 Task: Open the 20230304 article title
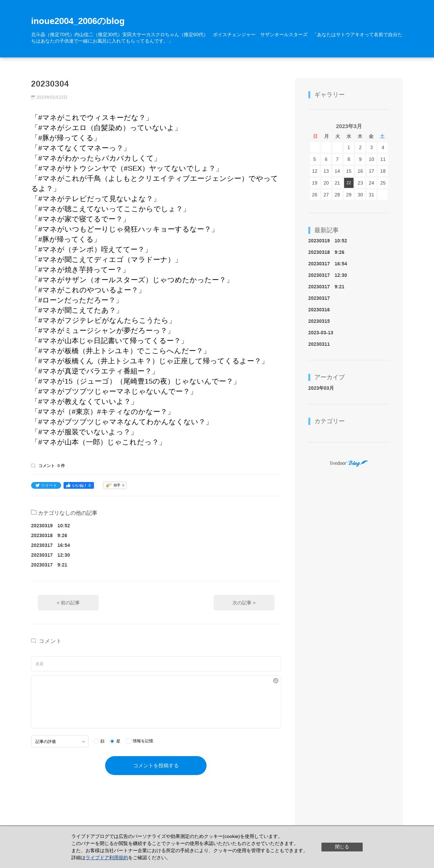(x=50, y=84)
